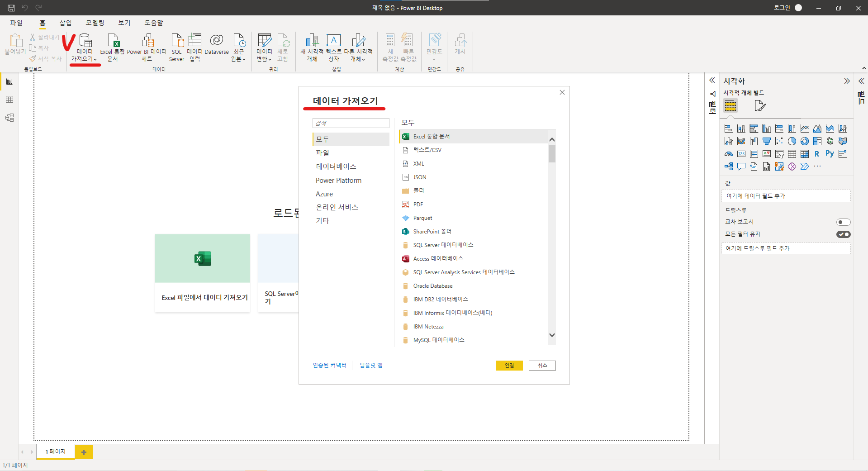Switch to the 모델링 ribbon tab
Viewport: 868px width, 471px height.
(x=95, y=23)
